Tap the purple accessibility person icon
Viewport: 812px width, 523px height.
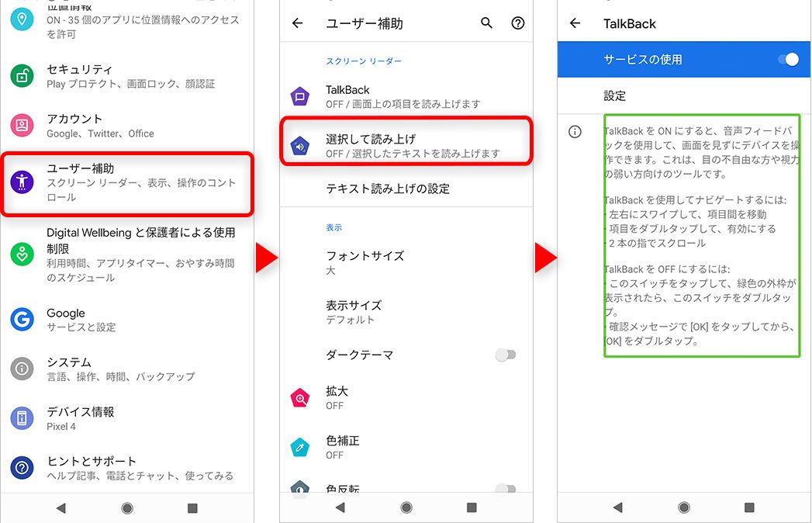click(22, 182)
